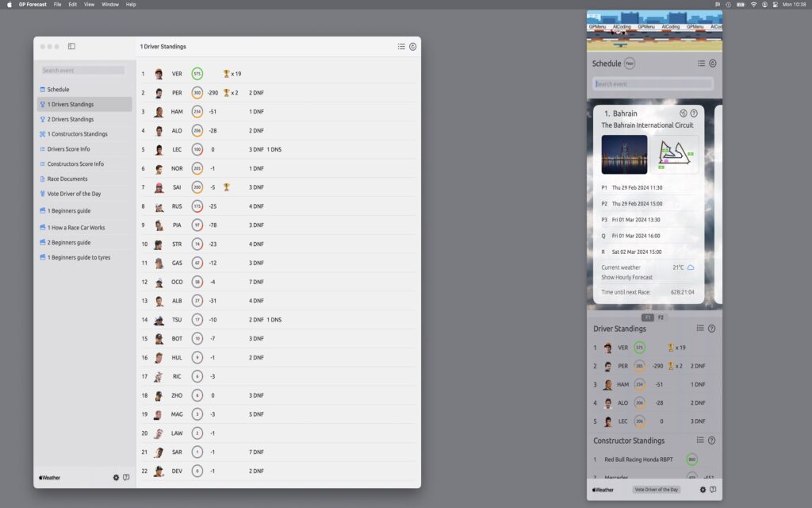Click the battery icon in menu bar
This screenshot has height=508, width=812.
coord(741,4)
